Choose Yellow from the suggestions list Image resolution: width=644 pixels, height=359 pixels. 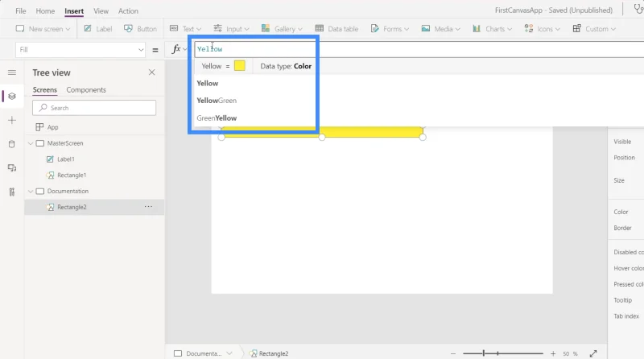click(208, 84)
